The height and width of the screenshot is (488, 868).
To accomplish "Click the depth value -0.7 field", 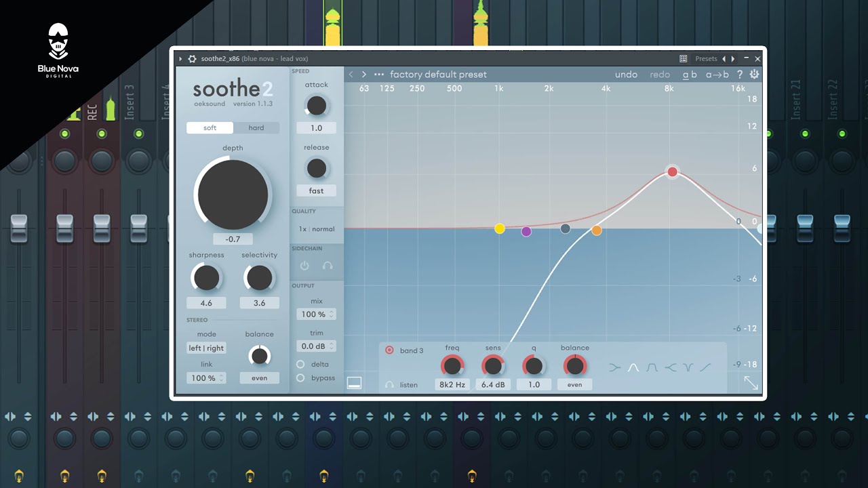I will 233,239.
